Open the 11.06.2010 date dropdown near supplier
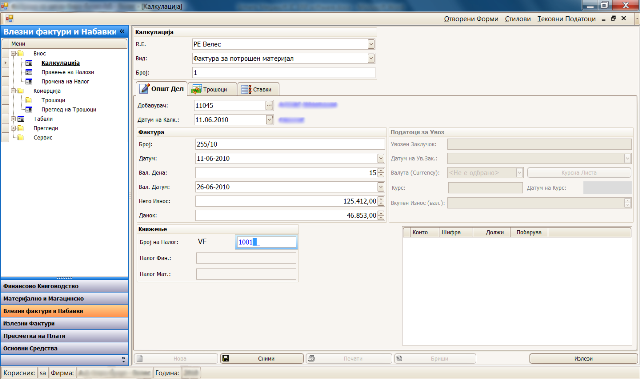The image size is (640, 379). 269,120
